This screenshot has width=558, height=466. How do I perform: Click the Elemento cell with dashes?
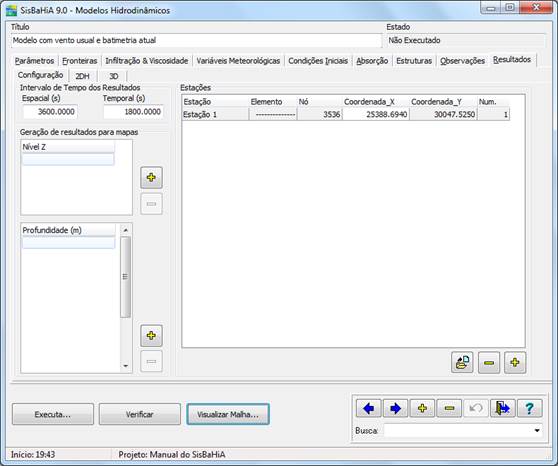273,114
